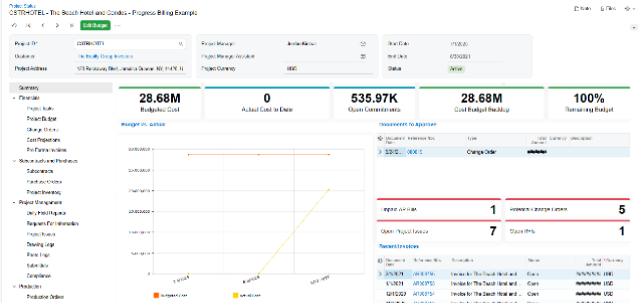
Task: Select Summary in the left navigation
Action: click(29, 88)
